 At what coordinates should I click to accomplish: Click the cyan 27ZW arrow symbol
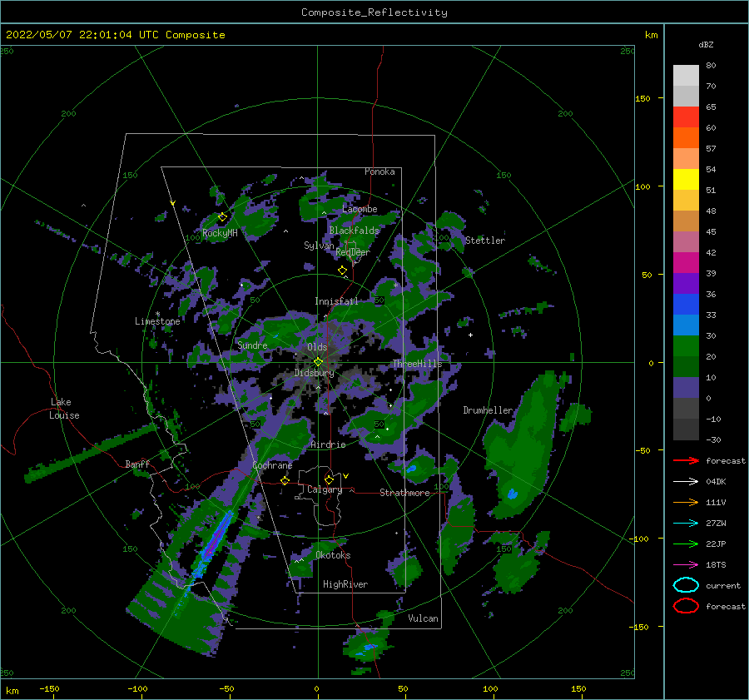(x=686, y=524)
